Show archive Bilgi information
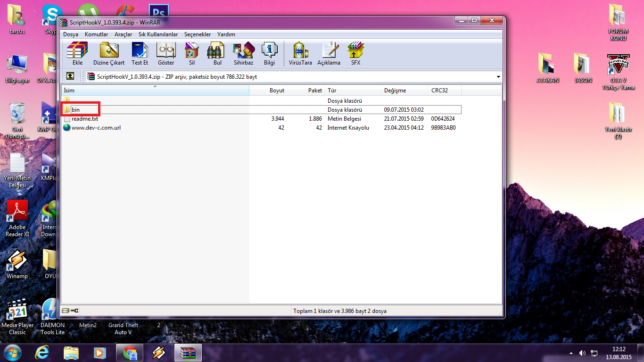 (x=270, y=54)
